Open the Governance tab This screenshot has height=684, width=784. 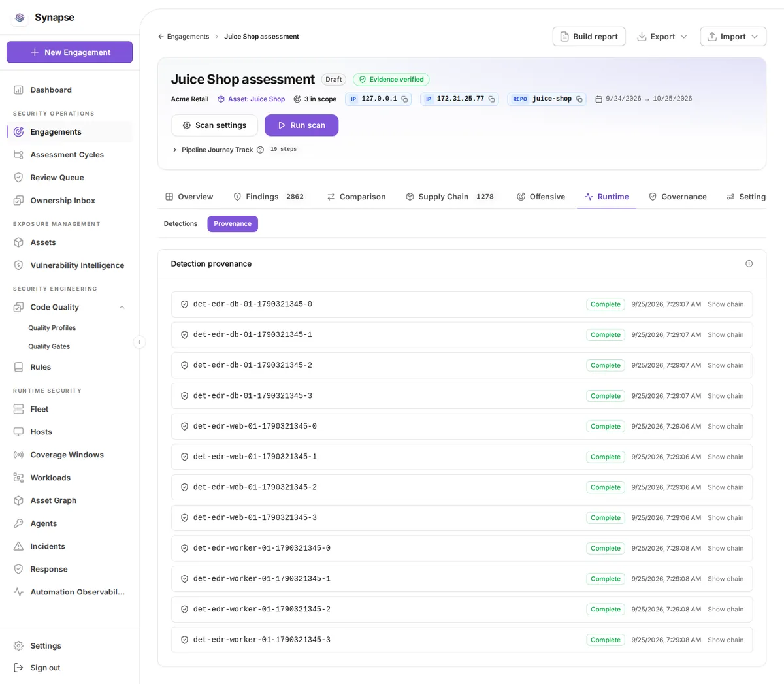[x=678, y=197]
